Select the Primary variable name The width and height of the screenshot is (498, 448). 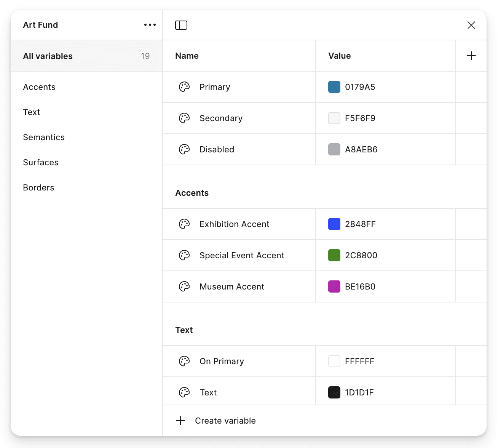coord(215,87)
